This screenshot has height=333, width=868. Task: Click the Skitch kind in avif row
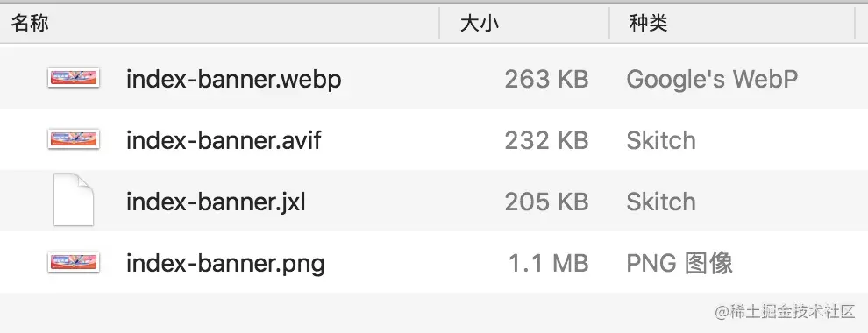[x=661, y=140]
